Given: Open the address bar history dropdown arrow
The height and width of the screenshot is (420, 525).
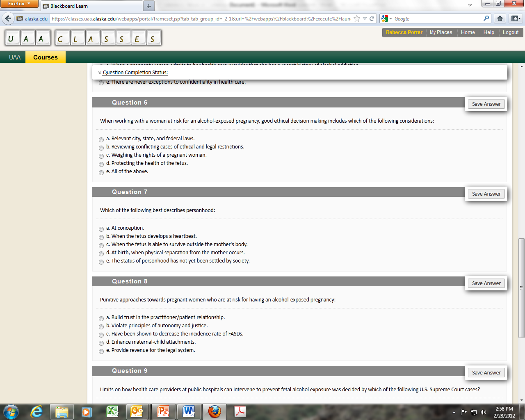Looking at the screenshot, I should (x=365, y=18).
